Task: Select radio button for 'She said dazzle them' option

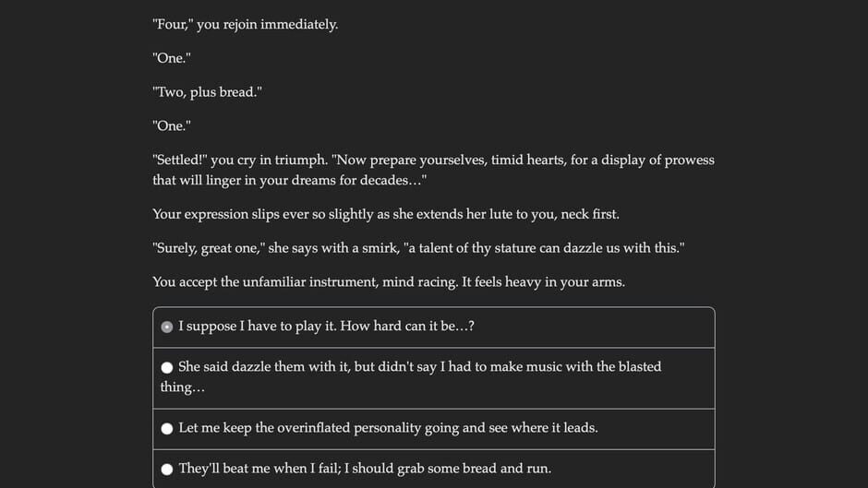Action: tap(167, 367)
